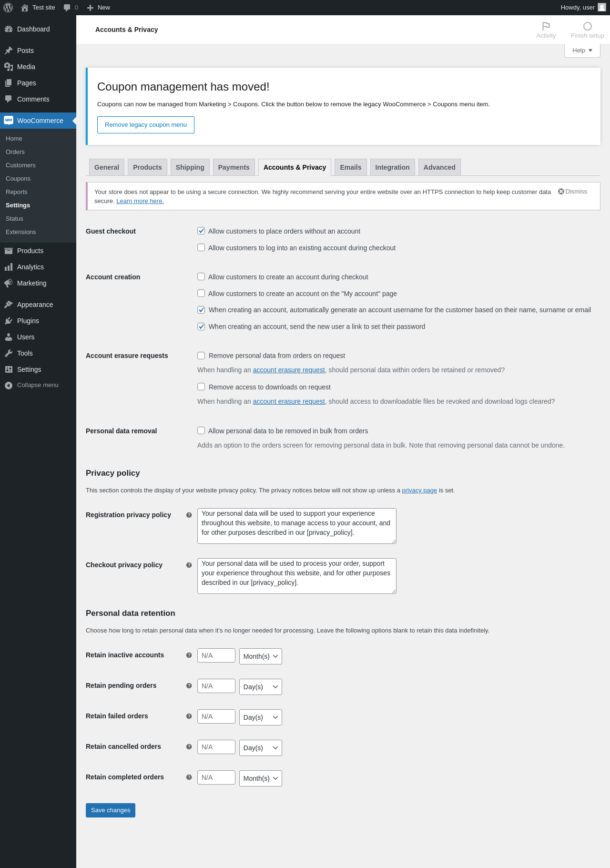Open Retain inactive accounts unit dropdown
The image size is (610, 868).
click(261, 656)
